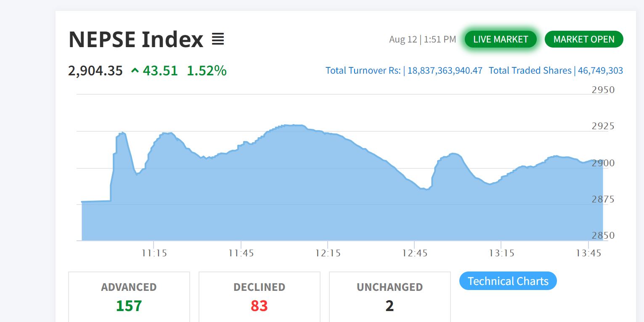Viewport: 644px width, 322px height.
Task: Click the 2875 y-axis label
Action: point(603,199)
